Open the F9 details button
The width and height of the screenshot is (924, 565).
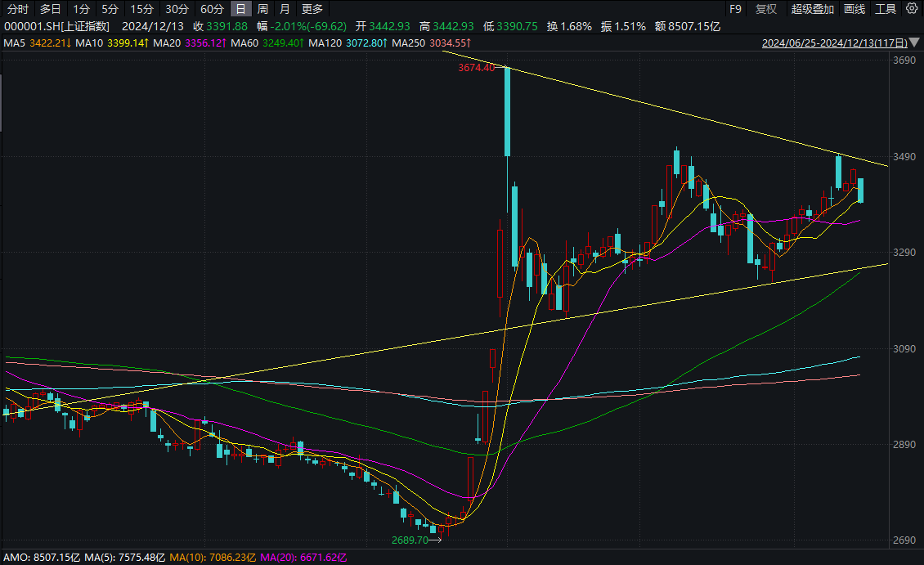click(x=735, y=10)
